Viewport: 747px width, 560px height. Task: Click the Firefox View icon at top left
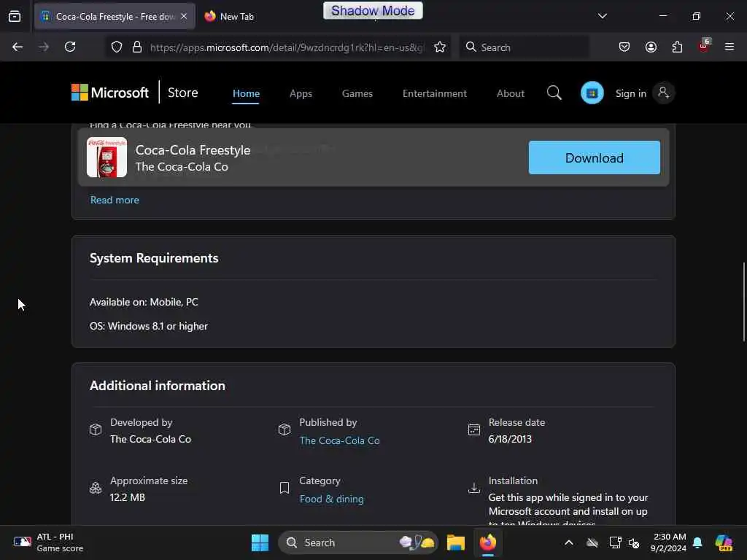[x=15, y=16]
